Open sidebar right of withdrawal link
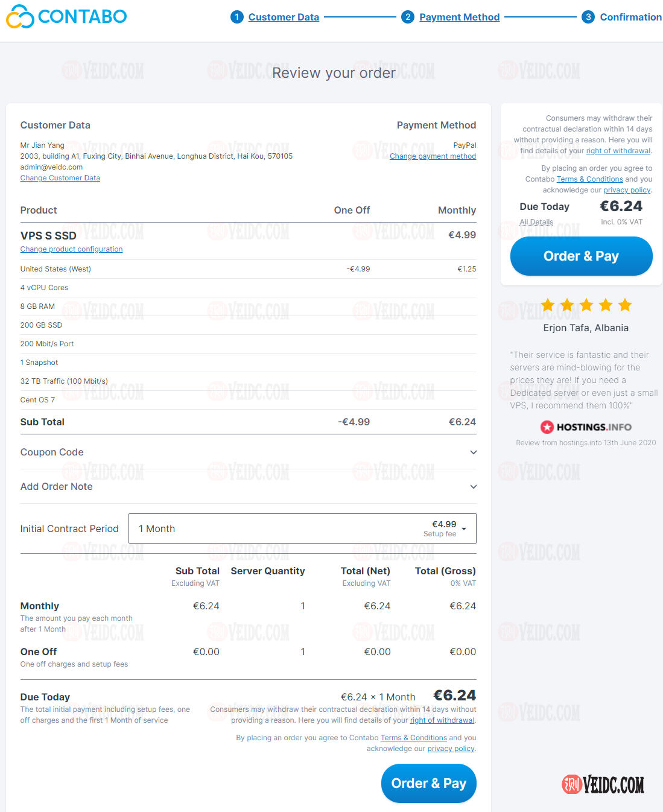This screenshot has width=663, height=812. (618, 151)
